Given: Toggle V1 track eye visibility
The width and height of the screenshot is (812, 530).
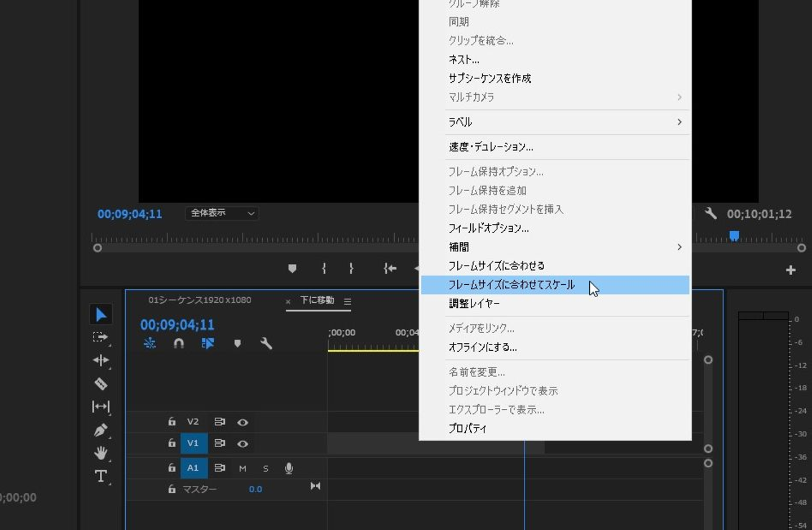Looking at the screenshot, I should pyautogui.click(x=242, y=444).
